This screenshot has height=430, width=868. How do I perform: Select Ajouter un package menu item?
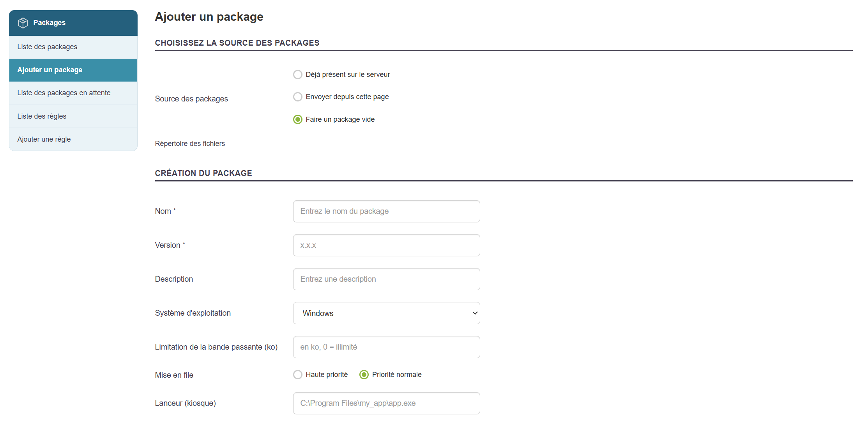click(x=50, y=70)
